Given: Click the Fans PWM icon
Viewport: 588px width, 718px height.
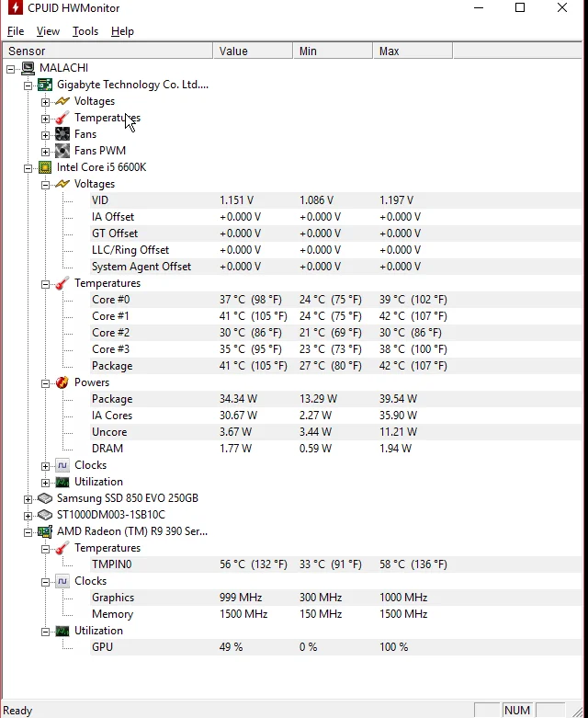Looking at the screenshot, I should (62, 151).
